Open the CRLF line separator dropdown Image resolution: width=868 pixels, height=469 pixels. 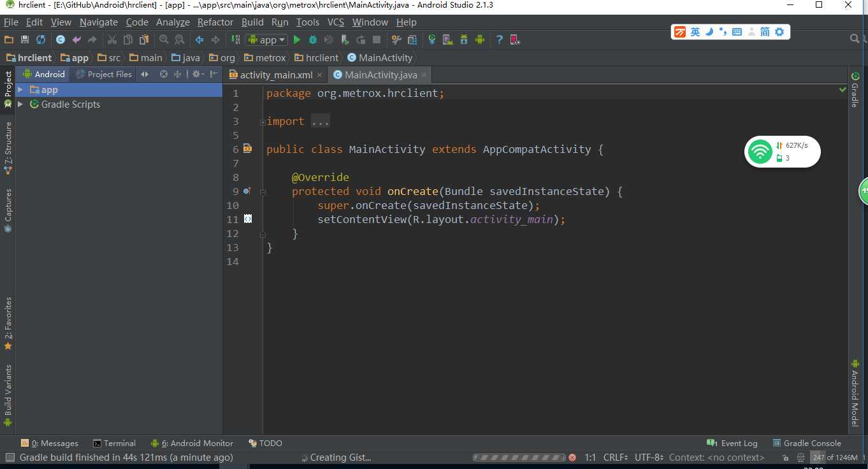tap(616, 458)
